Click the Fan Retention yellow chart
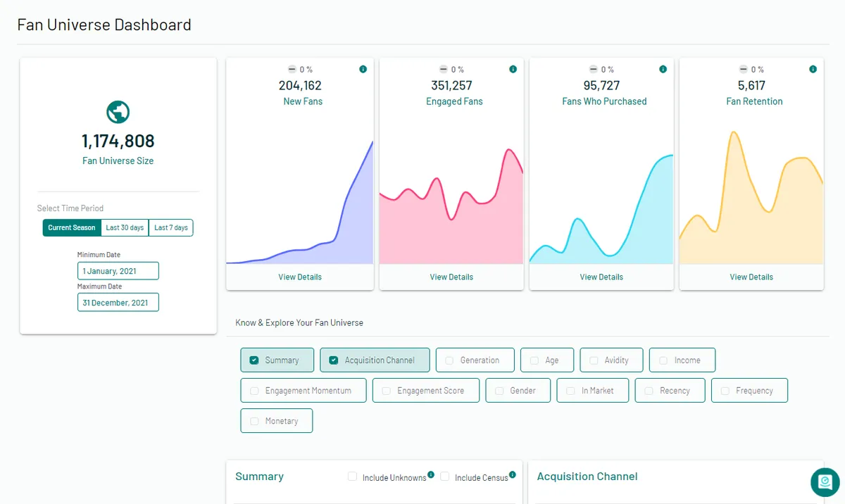The image size is (845, 504). 751,198
